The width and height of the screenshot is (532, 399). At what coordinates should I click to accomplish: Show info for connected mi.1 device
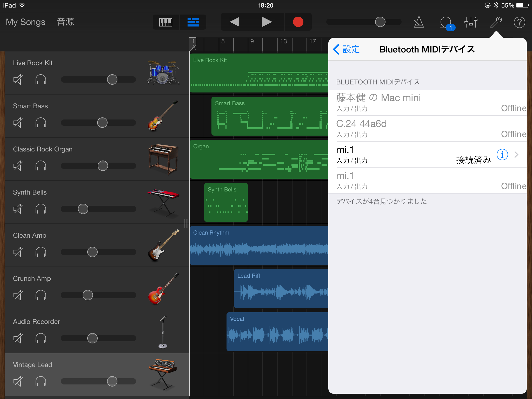point(502,155)
